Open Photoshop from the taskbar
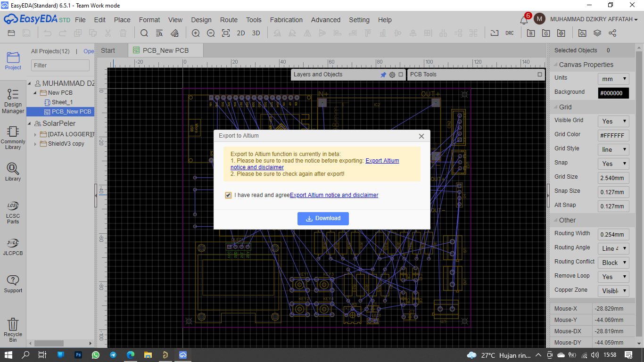 (x=78, y=354)
